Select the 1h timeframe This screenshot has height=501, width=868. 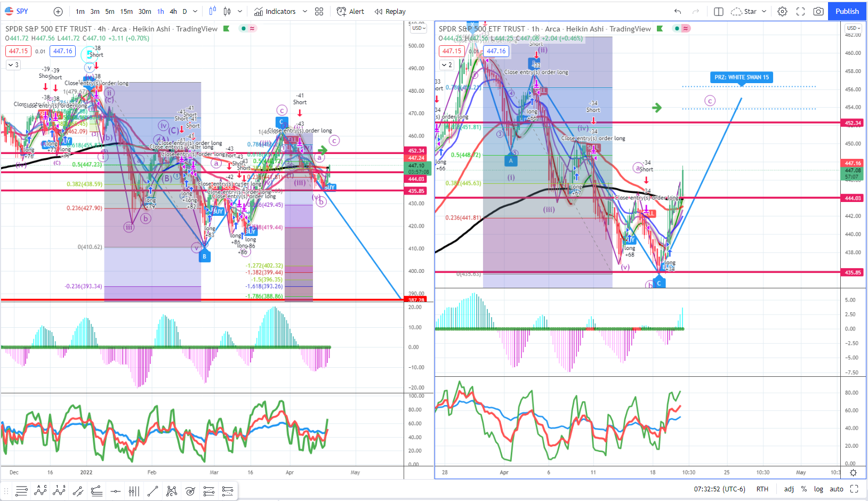[160, 12]
